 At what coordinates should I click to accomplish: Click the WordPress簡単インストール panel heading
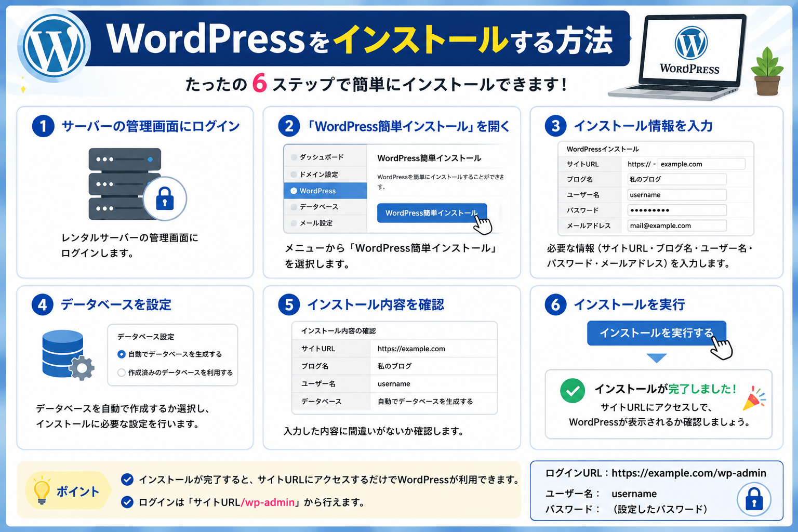tap(429, 158)
